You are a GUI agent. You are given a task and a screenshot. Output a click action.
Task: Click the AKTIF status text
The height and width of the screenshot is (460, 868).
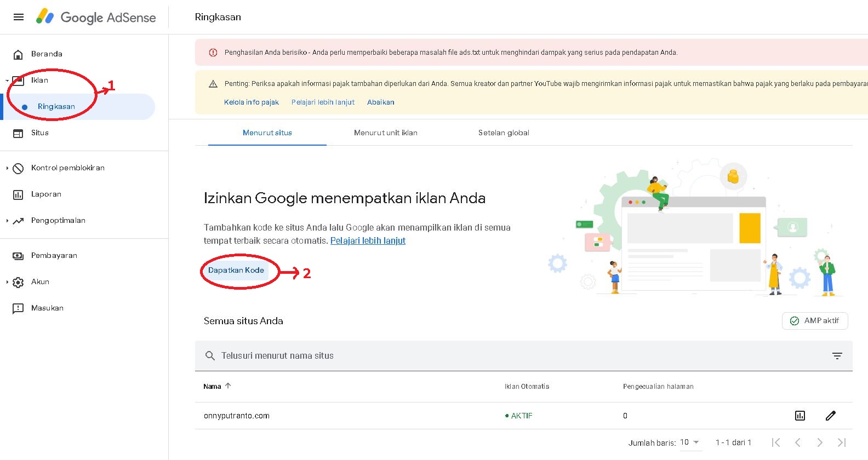[x=522, y=416]
